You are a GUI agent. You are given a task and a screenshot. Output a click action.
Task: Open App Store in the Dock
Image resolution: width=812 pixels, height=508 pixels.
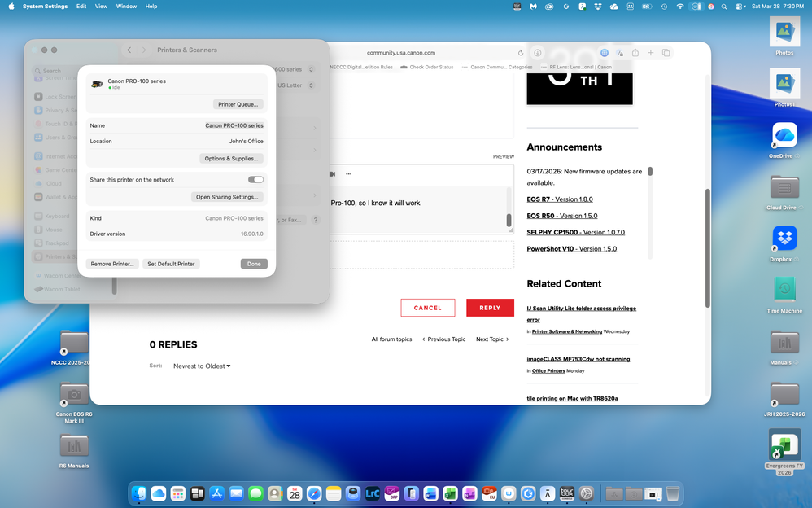217,493
